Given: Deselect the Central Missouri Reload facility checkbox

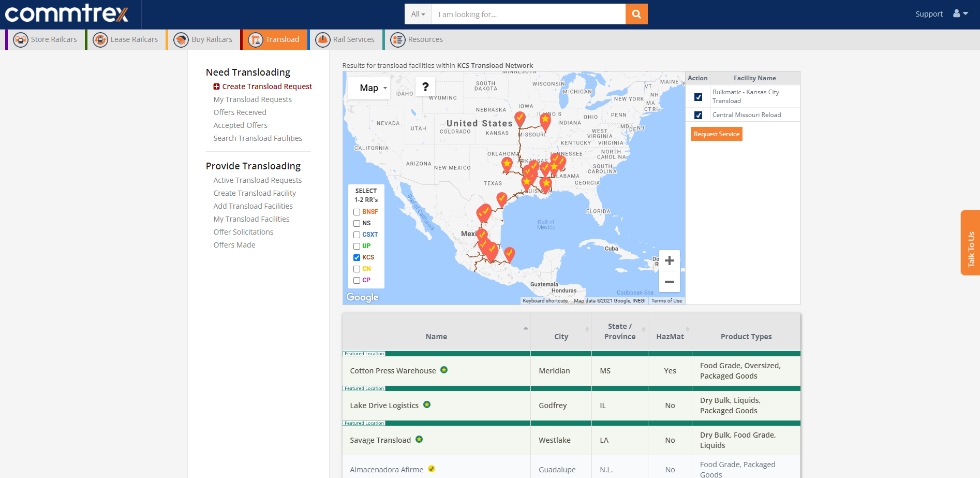Looking at the screenshot, I should click(x=698, y=115).
